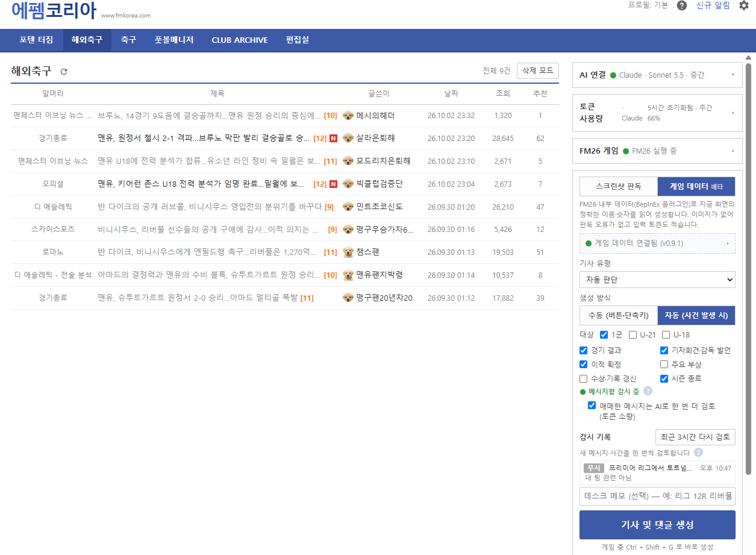Click comment count [11] on 슈투트가르트 post
Image resolution: width=756 pixels, height=555 pixels.
pyautogui.click(x=307, y=298)
